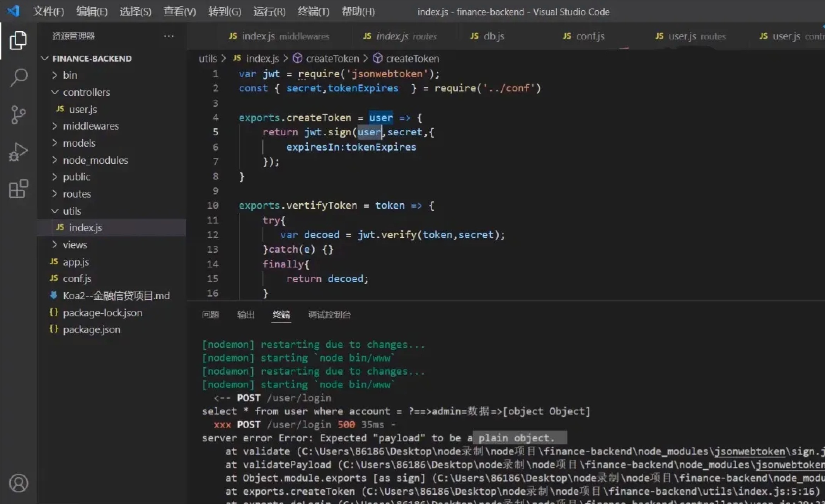Expand the node_modules folder
Screen dimensions: 825x504
click(x=95, y=160)
